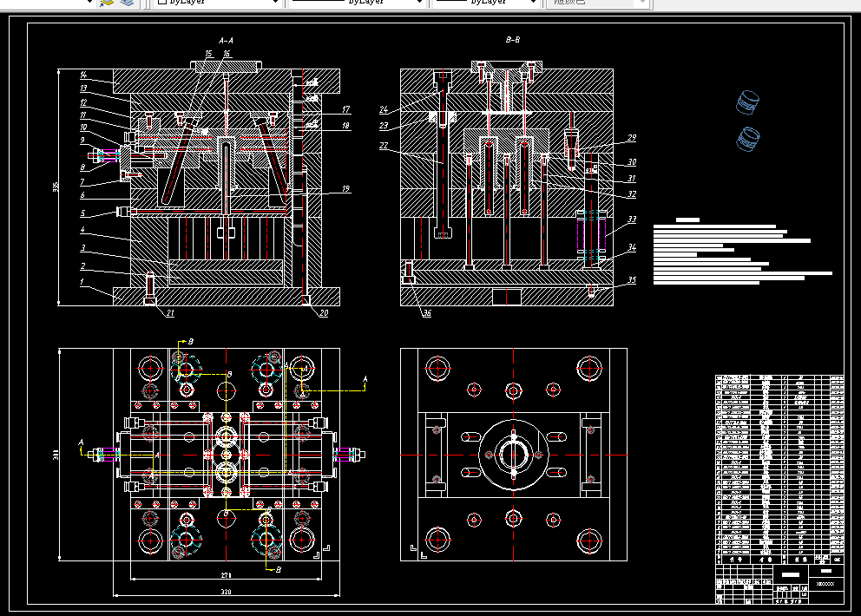Expand the layer list dropdown arrow
This screenshot has width=861, height=616.
pyautogui.click(x=89, y=3)
